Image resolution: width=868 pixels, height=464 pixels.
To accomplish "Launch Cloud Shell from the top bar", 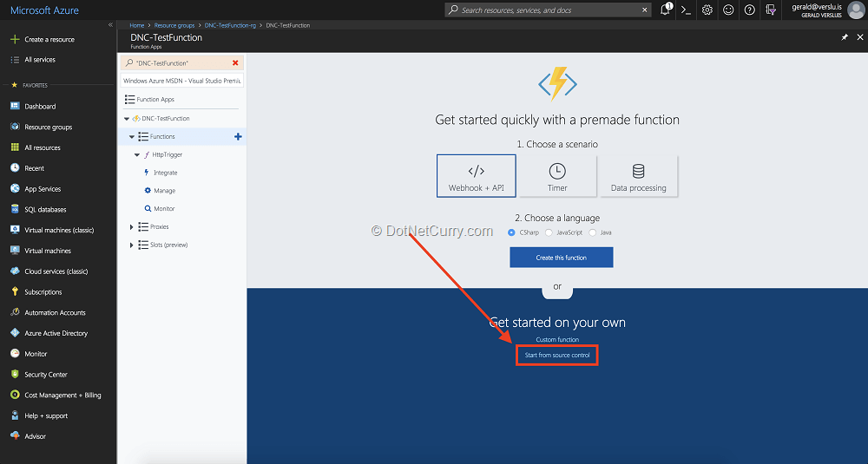I will [x=686, y=10].
